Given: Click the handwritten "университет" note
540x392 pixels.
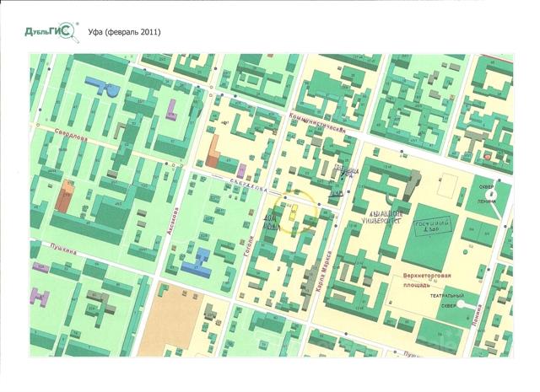Looking at the screenshot, I should coord(381,219).
